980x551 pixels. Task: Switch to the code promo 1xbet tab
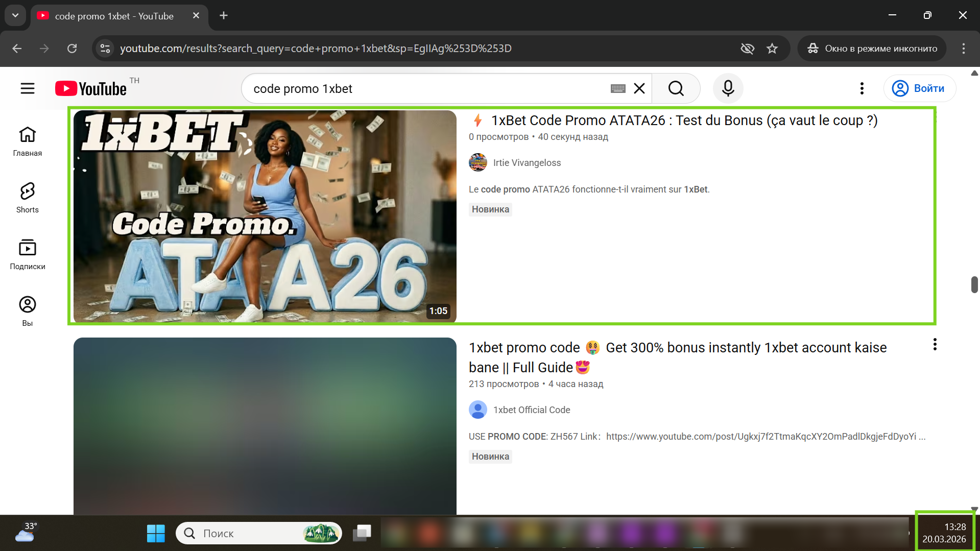click(x=114, y=16)
